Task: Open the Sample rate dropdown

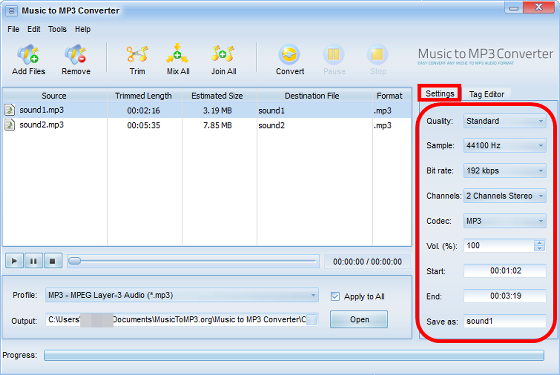Action: coord(505,145)
